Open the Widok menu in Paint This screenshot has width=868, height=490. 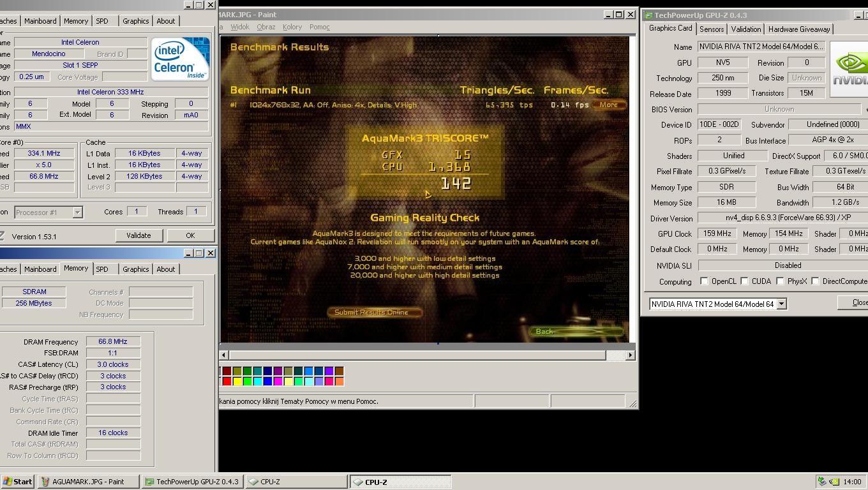(240, 27)
